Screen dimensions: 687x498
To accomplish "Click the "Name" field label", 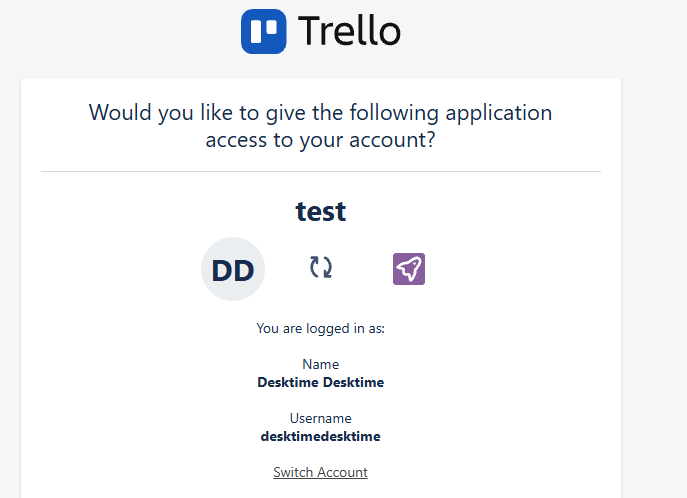I will pos(321,365).
